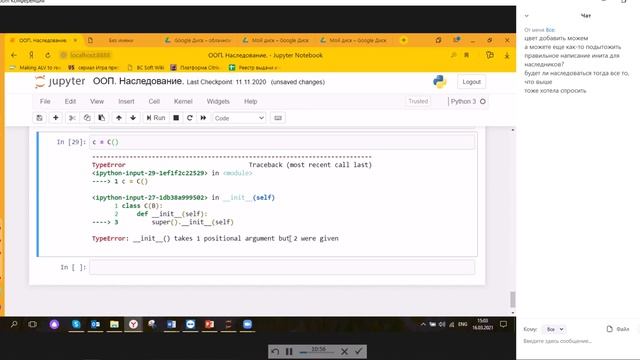This screenshot has width=640, height=360.
Task: Open the File menu in Jupyter
Action: 45,101
